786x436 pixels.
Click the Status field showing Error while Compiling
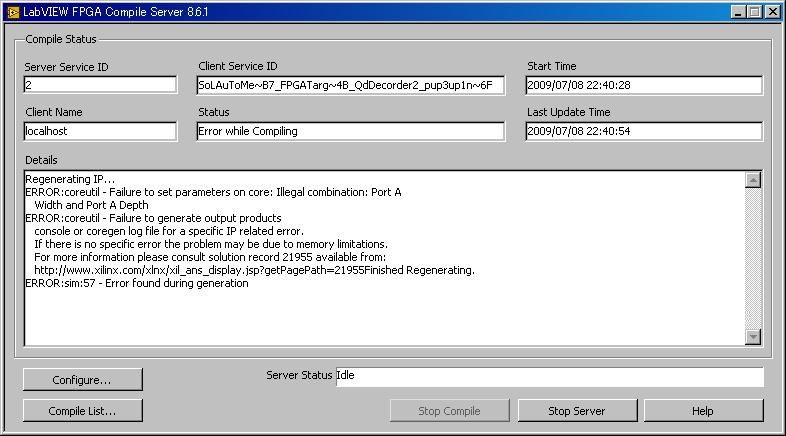coord(351,131)
